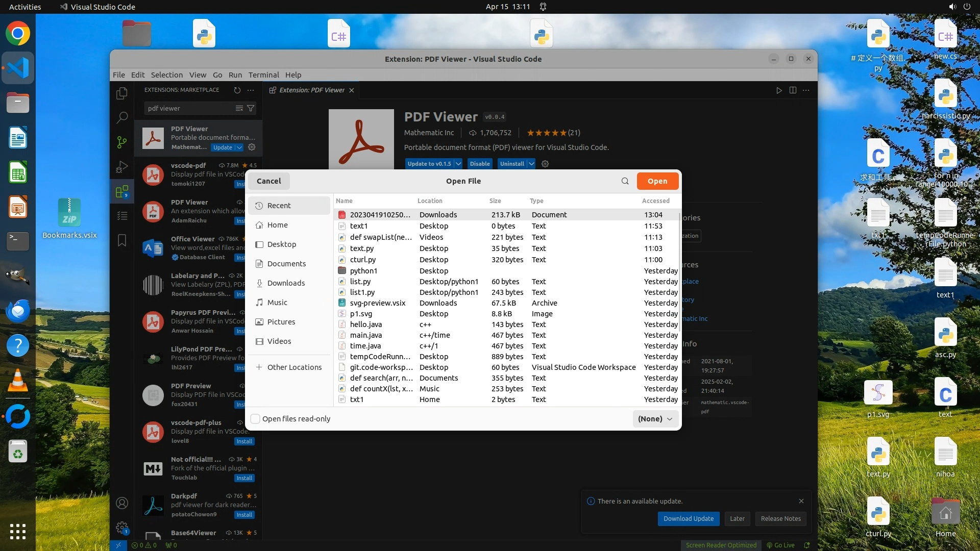Image resolution: width=980 pixels, height=551 pixels.
Task: Sort file list by Size column header
Action: (x=495, y=201)
